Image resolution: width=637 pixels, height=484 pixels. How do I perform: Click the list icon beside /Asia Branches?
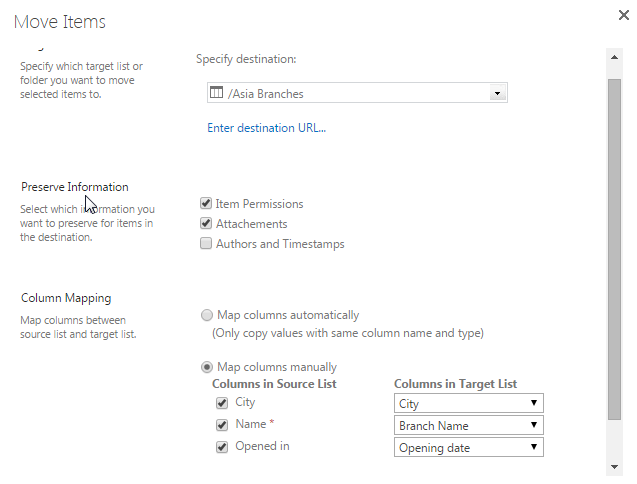216,93
